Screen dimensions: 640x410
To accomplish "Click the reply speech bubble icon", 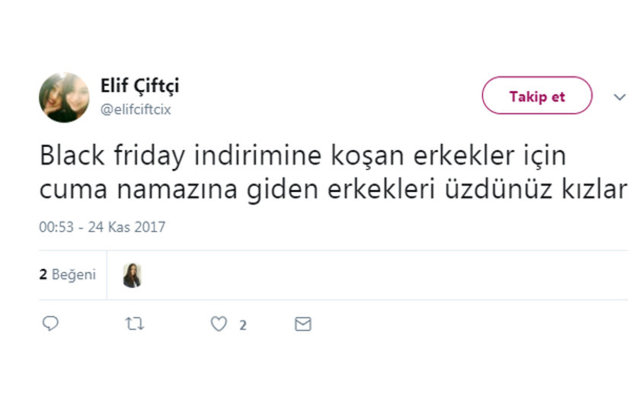I will (52, 324).
